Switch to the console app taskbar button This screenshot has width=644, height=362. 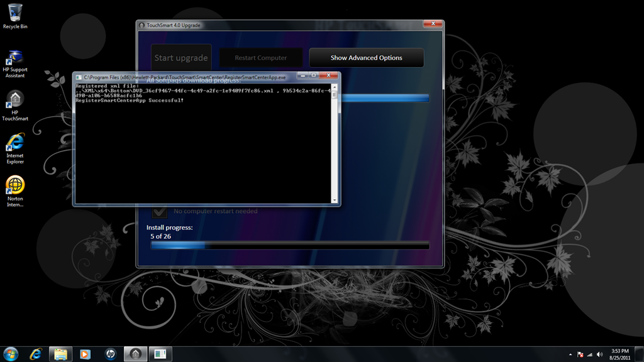pos(160,354)
